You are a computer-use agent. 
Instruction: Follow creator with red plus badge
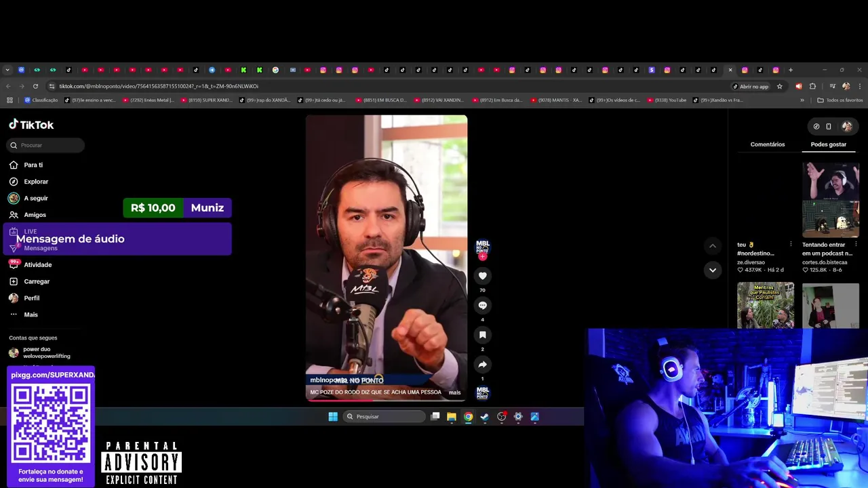click(x=482, y=257)
